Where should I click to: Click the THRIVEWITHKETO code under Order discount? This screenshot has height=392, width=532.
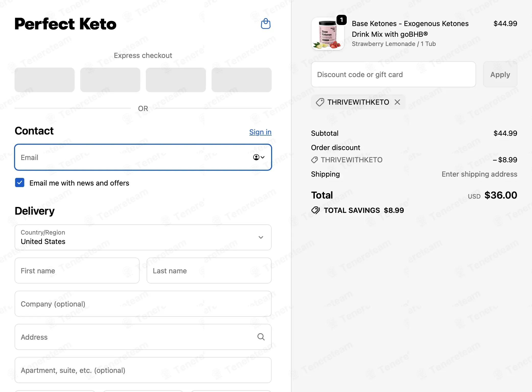pos(352,160)
